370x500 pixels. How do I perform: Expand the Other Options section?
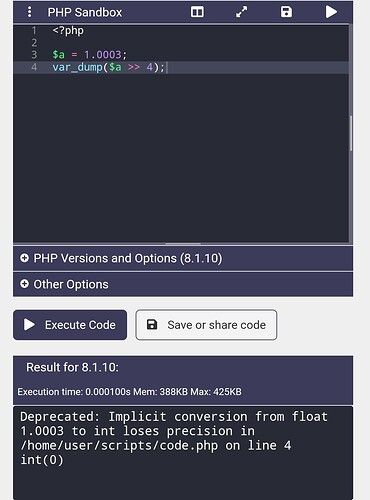coord(183,284)
